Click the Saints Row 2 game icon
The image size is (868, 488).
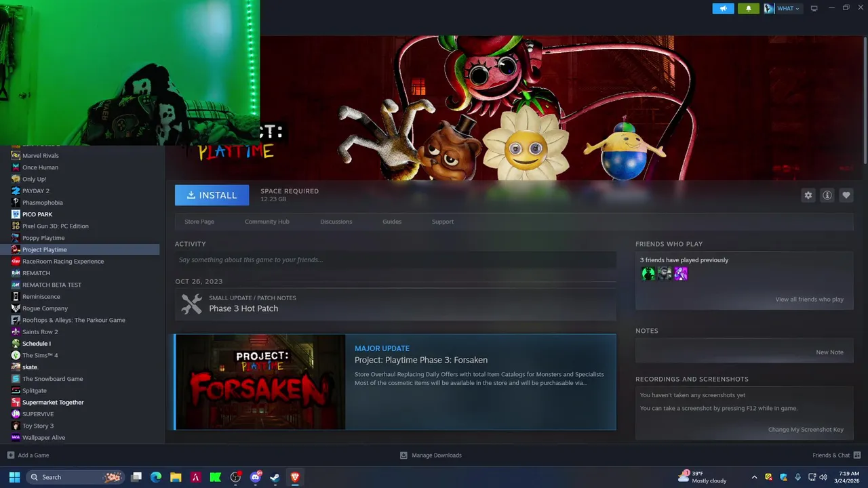pos(16,332)
